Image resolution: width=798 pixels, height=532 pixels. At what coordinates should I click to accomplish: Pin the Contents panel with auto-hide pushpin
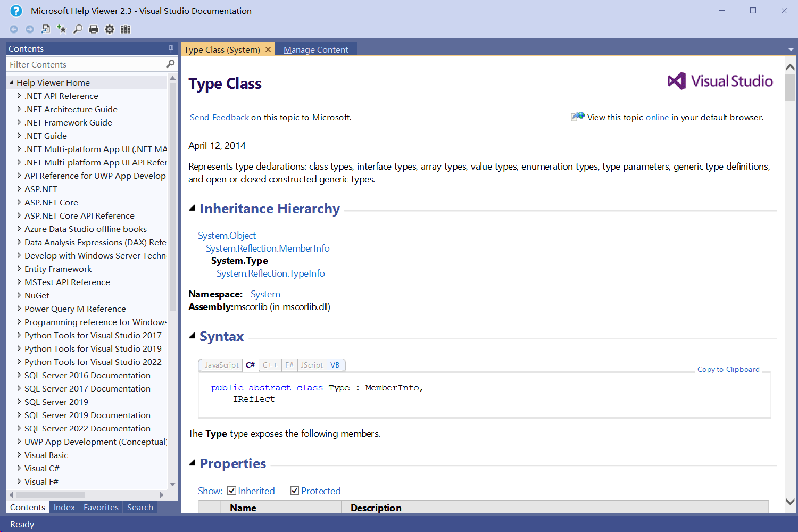171,48
